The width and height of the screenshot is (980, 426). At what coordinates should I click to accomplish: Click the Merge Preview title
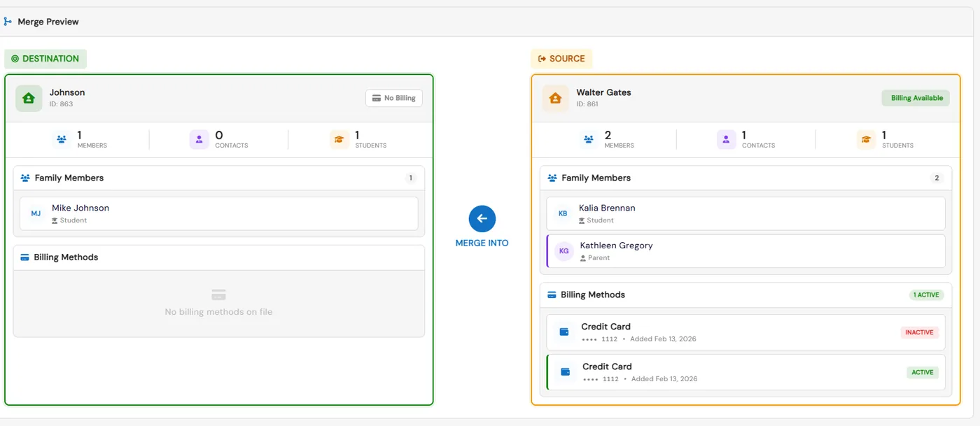[48, 22]
